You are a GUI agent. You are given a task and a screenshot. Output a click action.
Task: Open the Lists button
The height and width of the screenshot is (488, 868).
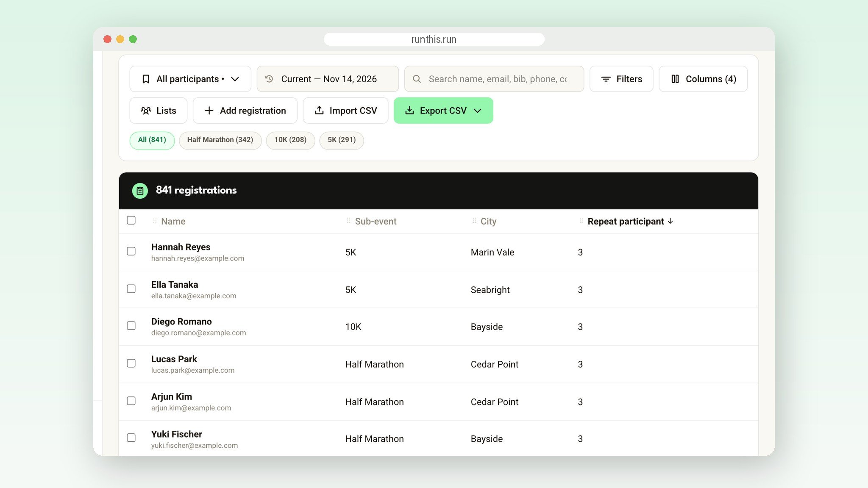159,111
